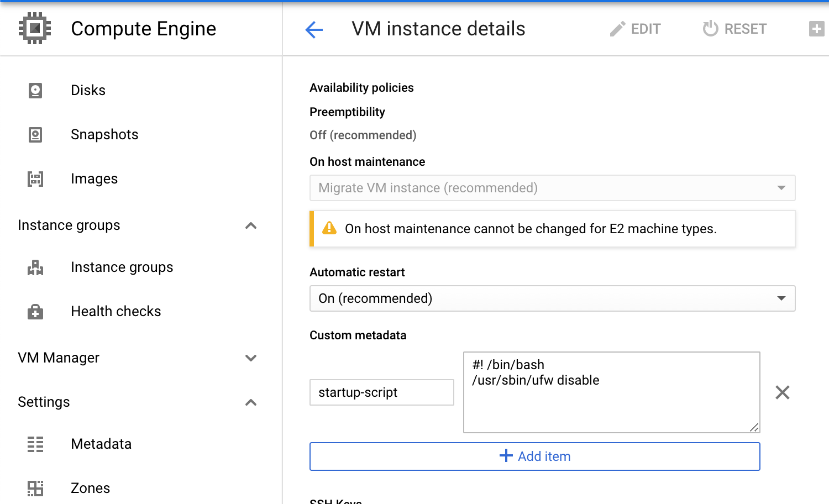The image size is (829, 504).
Task: Collapse the Settings section
Action: click(x=251, y=402)
